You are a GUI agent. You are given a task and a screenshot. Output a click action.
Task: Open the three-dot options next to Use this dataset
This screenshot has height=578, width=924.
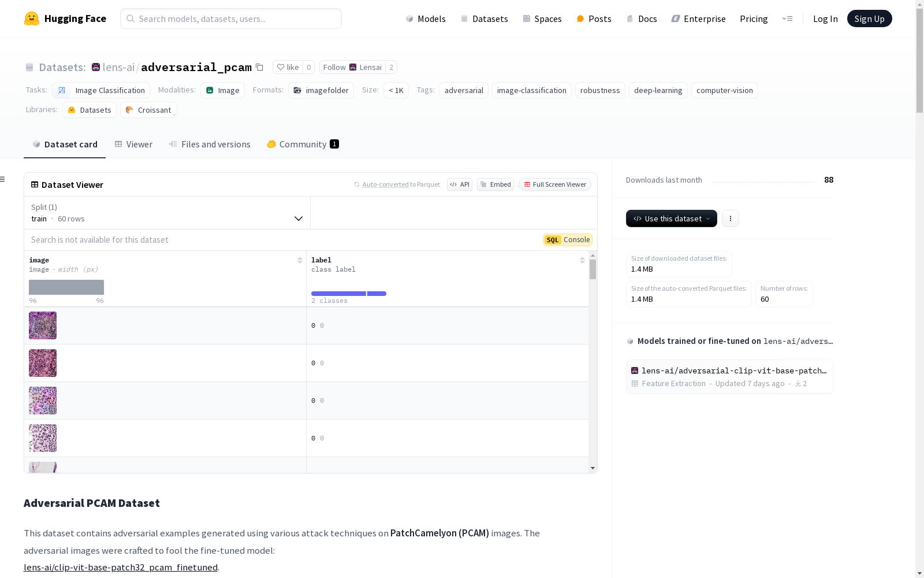click(731, 218)
